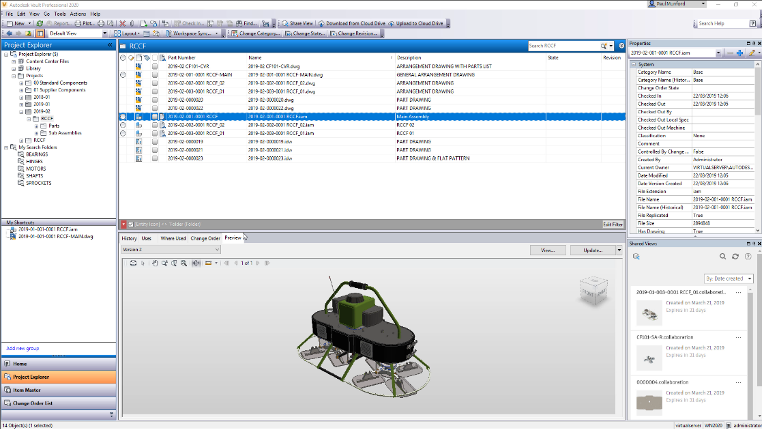This screenshot has width=762, height=429.
Task: Open the Workspace Sync dropdown
Action: [x=216, y=34]
